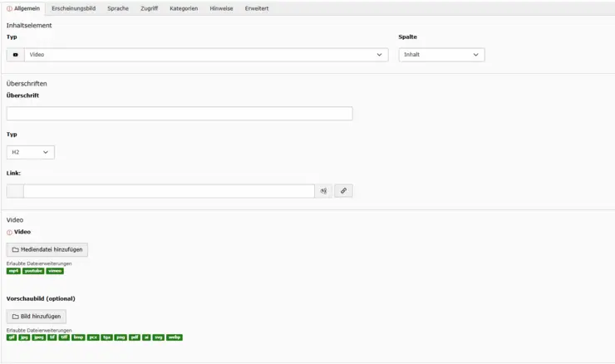
Task: Click the Mediendatei hinzufügen button
Action: 47,249
